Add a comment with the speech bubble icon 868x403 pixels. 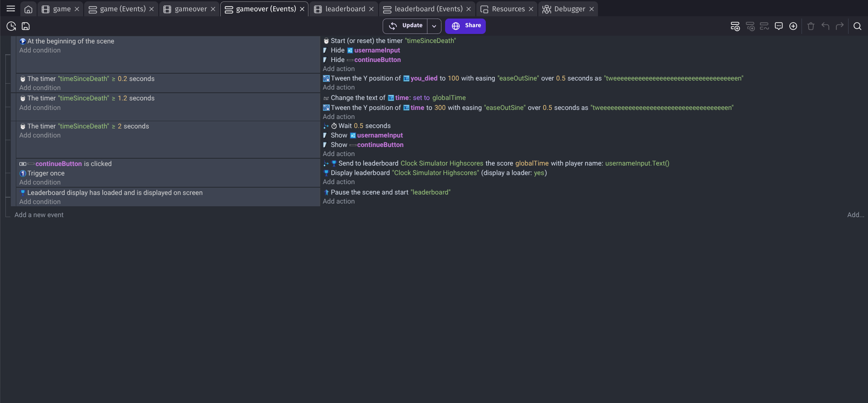[779, 26]
